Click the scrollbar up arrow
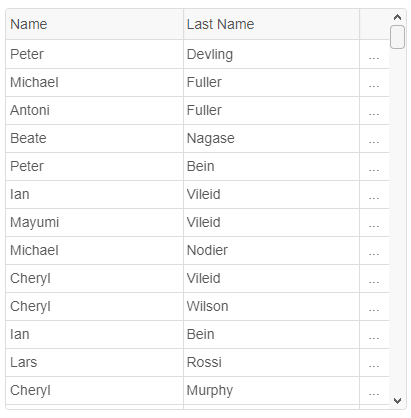Viewport: 411px width, 418px height. click(x=397, y=17)
